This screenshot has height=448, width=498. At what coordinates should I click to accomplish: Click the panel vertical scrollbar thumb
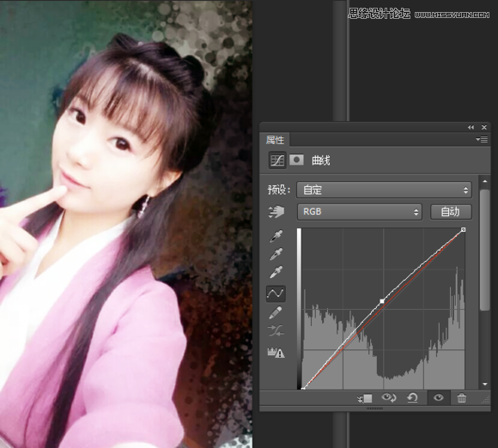485,250
